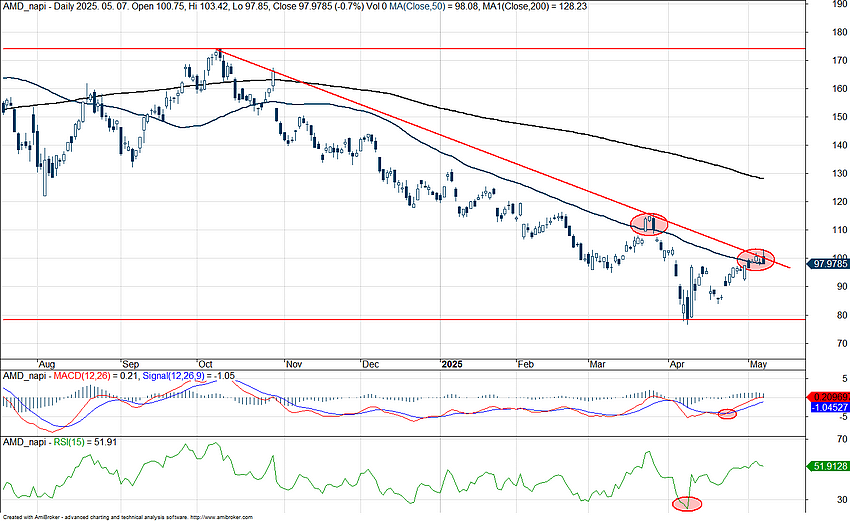Click the 90 price axis label
Screen dimensions: 850x521
(842, 286)
